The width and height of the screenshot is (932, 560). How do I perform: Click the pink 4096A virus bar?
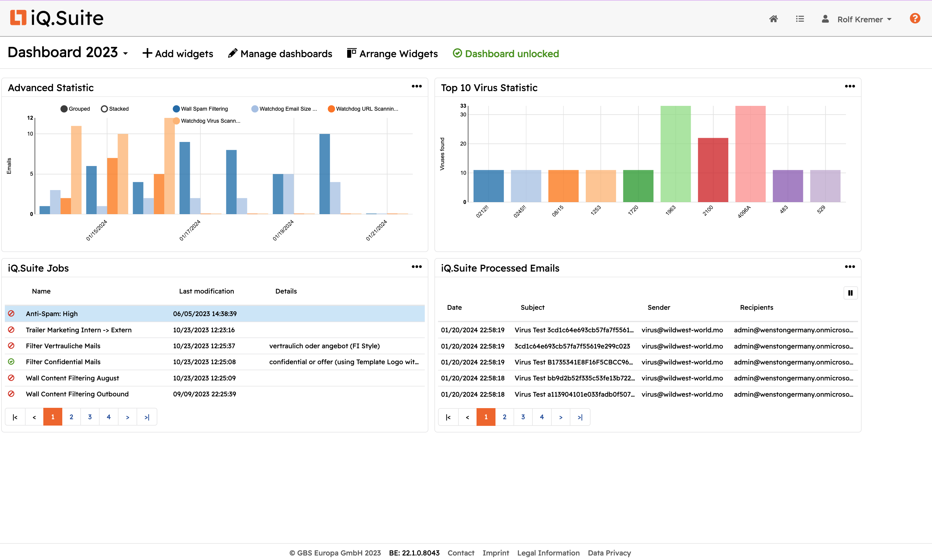750,154
